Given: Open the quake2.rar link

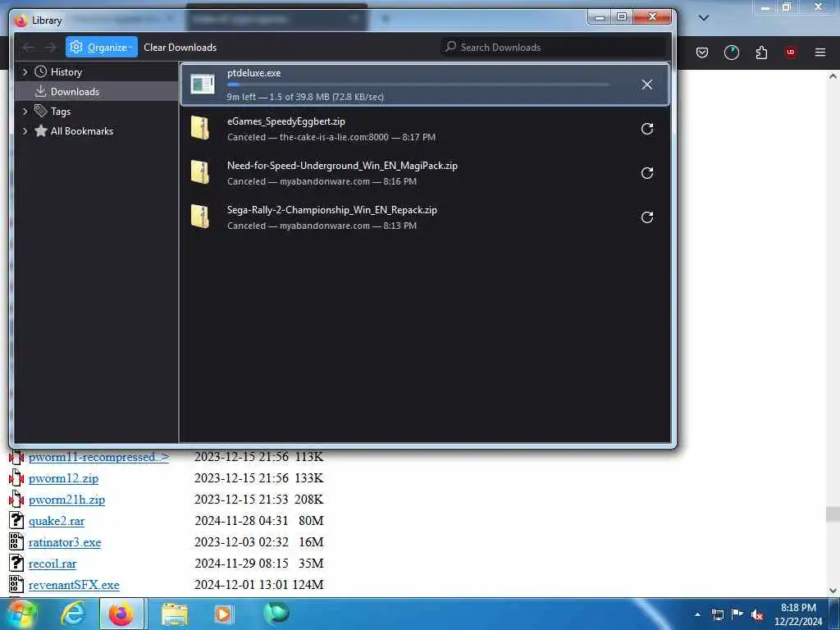Looking at the screenshot, I should coord(57,521).
